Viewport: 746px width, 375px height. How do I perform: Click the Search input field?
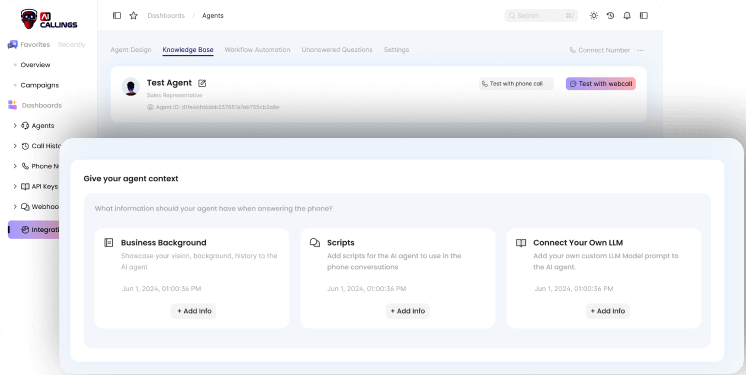[x=541, y=16]
